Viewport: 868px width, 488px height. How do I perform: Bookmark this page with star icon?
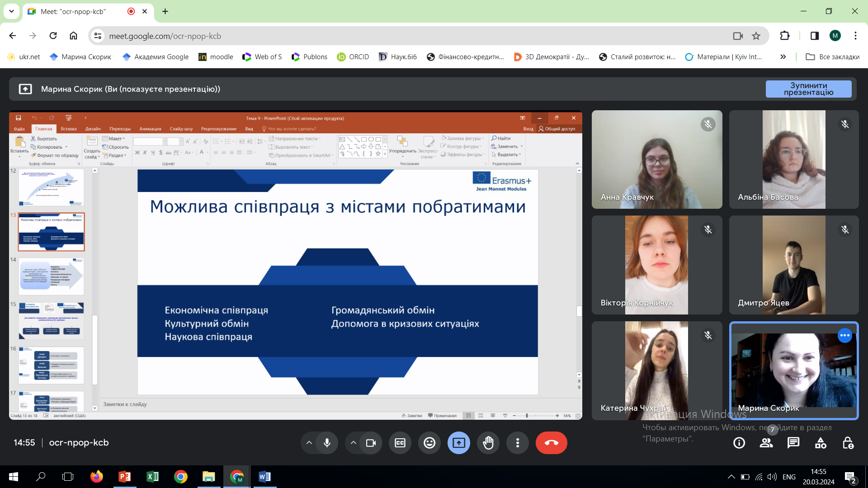(756, 36)
